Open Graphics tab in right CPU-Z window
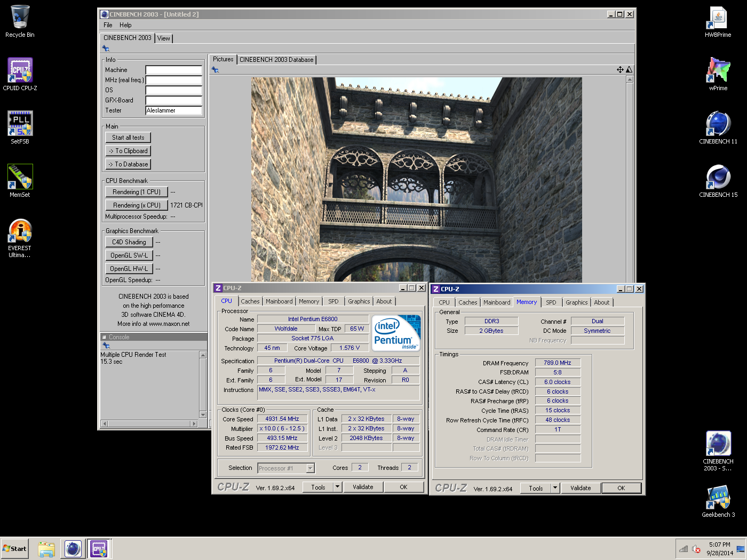The width and height of the screenshot is (747, 560). (x=577, y=302)
